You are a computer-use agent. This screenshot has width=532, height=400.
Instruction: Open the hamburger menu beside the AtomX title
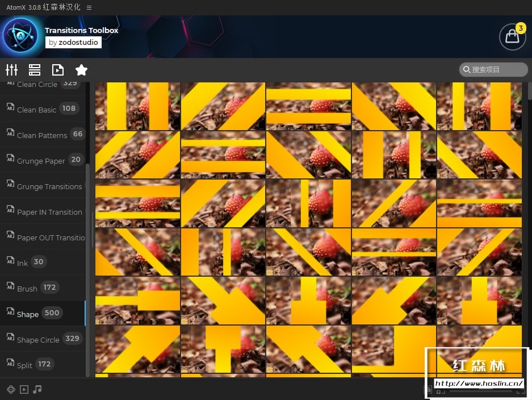click(89, 7)
